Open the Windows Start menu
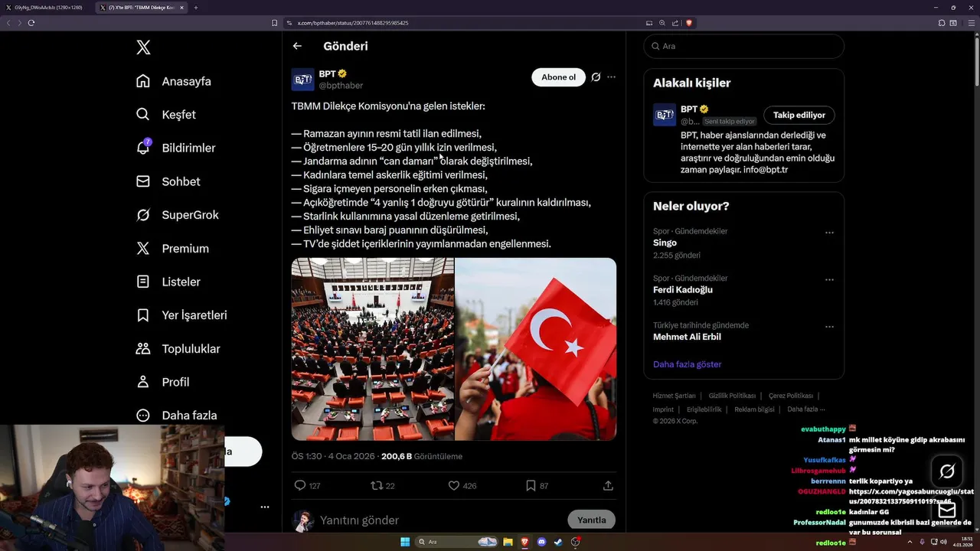Image resolution: width=980 pixels, height=551 pixels. (405, 542)
